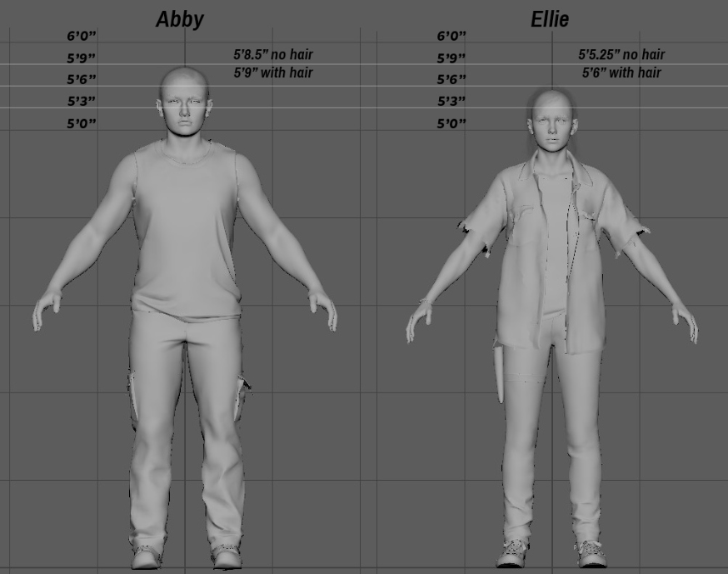Click the 6'0" scale mark in Ellie's chart
This screenshot has height=574, width=728.
point(451,36)
